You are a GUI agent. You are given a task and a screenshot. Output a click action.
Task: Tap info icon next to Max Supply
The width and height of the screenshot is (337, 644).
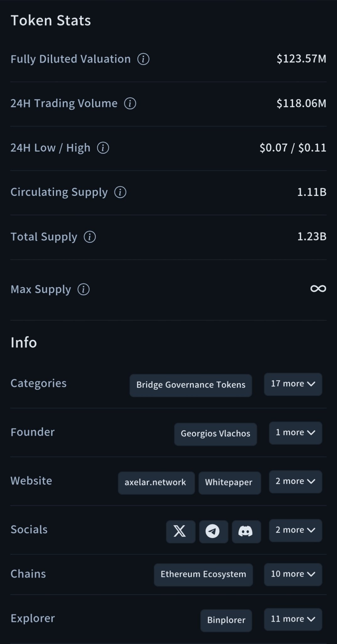[84, 289]
